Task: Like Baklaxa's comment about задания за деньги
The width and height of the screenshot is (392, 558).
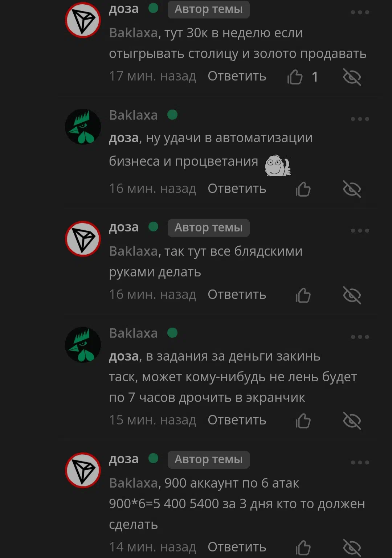Action: click(303, 420)
